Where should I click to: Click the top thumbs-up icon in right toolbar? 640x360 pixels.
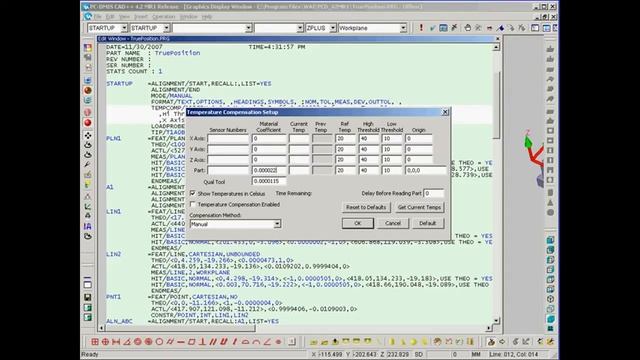click(x=550, y=49)
